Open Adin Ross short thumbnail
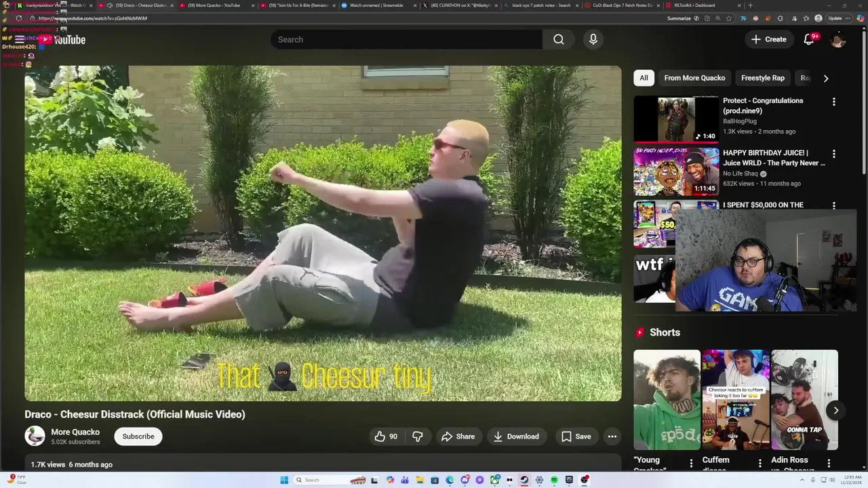Viewport: 868px width, 488px height. pyautogui.click(x=805, y=400)
